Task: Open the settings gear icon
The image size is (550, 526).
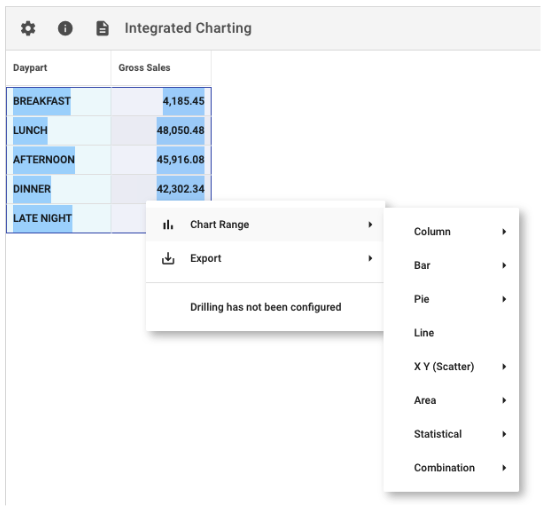Action: (x=28, y=28)
